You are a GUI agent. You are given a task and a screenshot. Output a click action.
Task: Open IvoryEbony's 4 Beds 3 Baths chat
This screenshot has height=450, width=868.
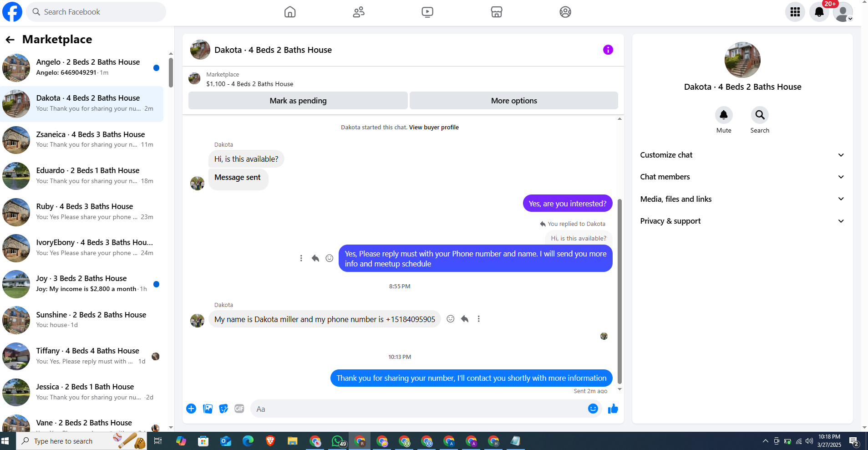pyautogui.click(x=82, y=247)
